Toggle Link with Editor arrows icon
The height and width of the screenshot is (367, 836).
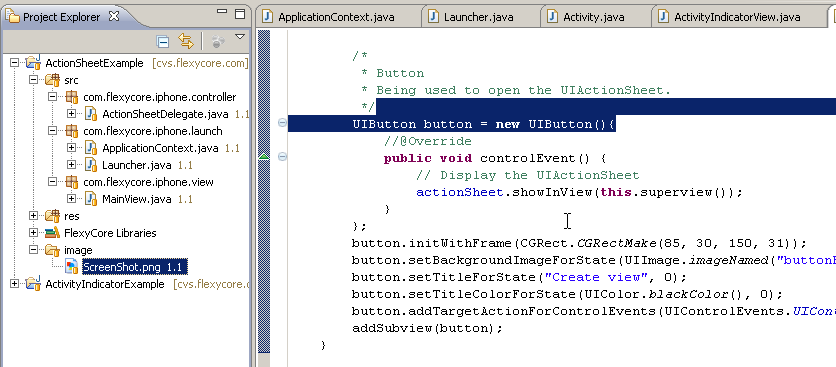[186, 41]
